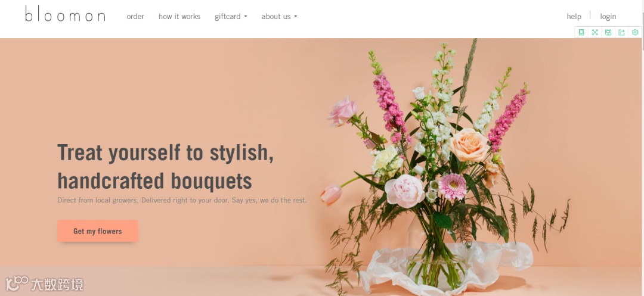
Task: Click the share export arrow icon
Action: click(x=622, y=32)
